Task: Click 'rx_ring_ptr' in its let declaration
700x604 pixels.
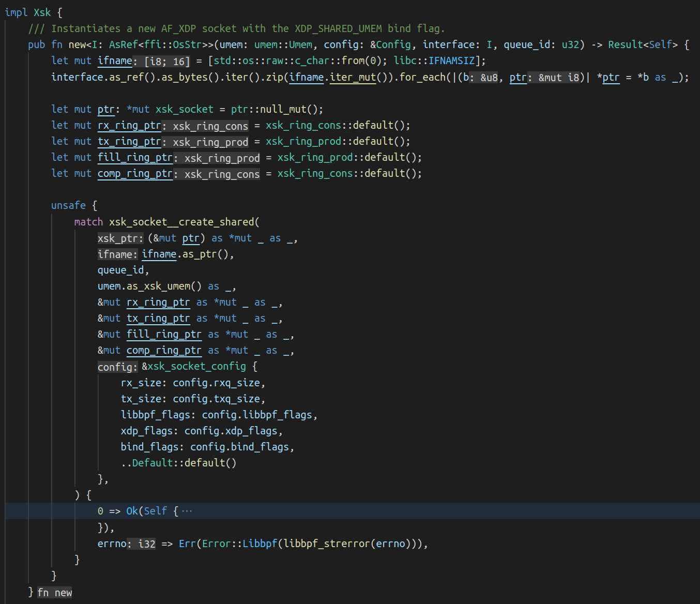Action: pos(129,125)
